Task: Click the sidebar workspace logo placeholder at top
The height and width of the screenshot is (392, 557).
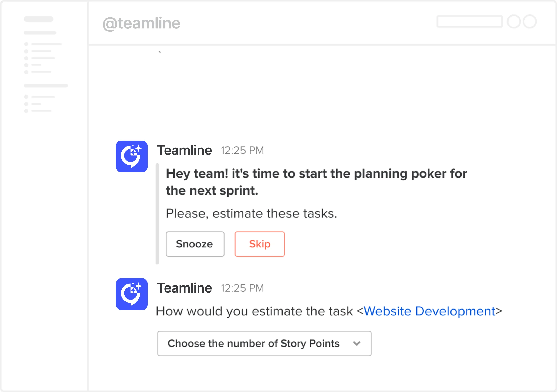Action: tap(38, 18)
